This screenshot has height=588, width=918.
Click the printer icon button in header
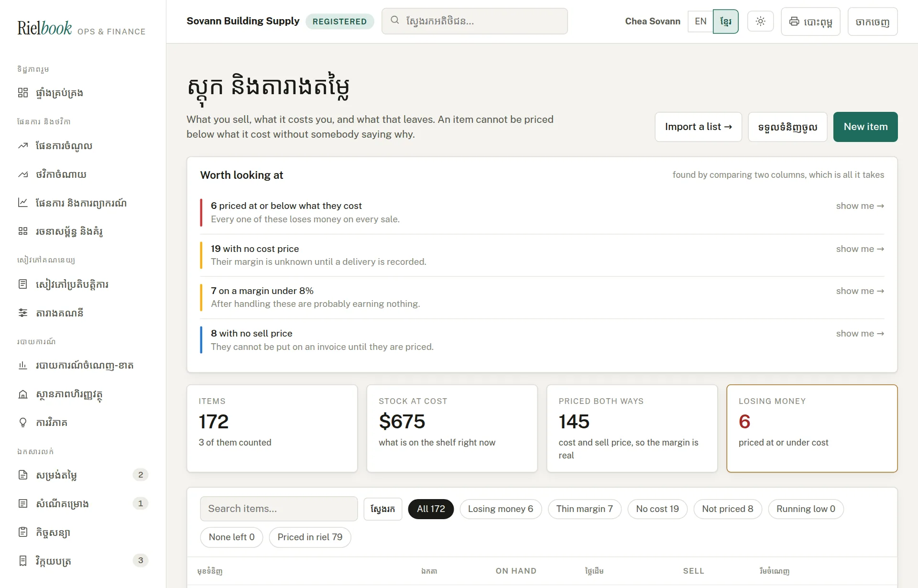[810, 22]
